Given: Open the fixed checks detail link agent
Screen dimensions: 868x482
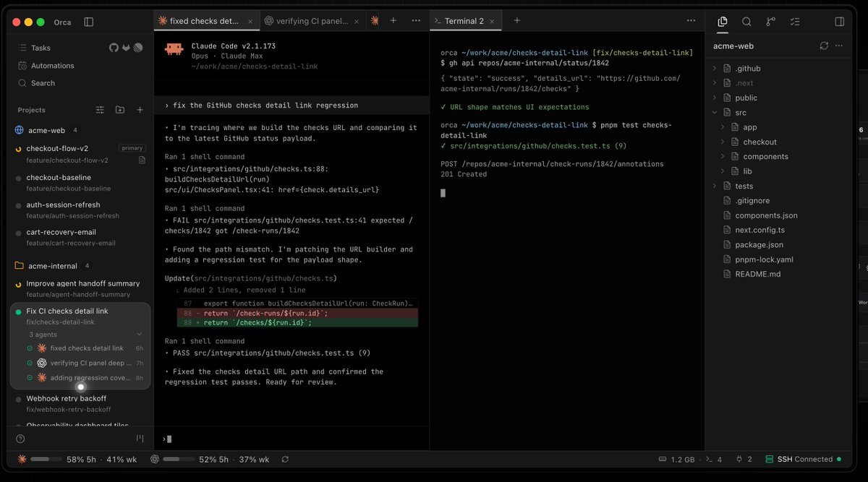Looking at the screenshot, I should point(85,348).
